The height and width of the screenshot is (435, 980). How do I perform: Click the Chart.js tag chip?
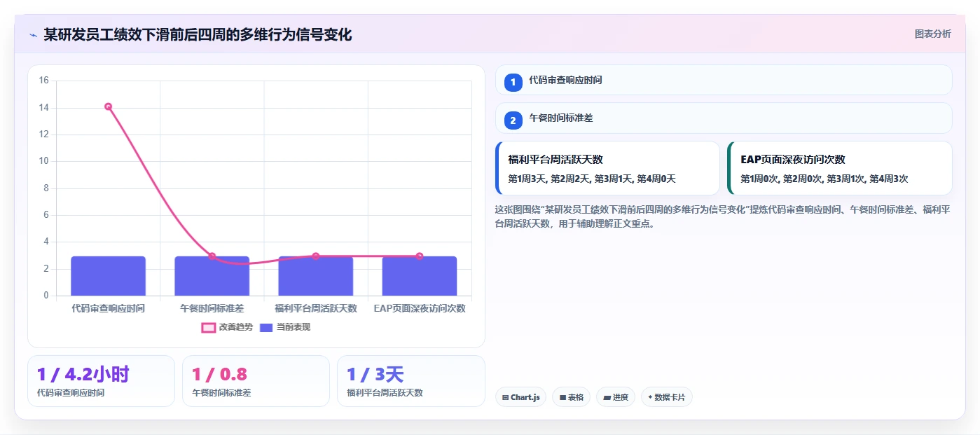click(520, 397)
